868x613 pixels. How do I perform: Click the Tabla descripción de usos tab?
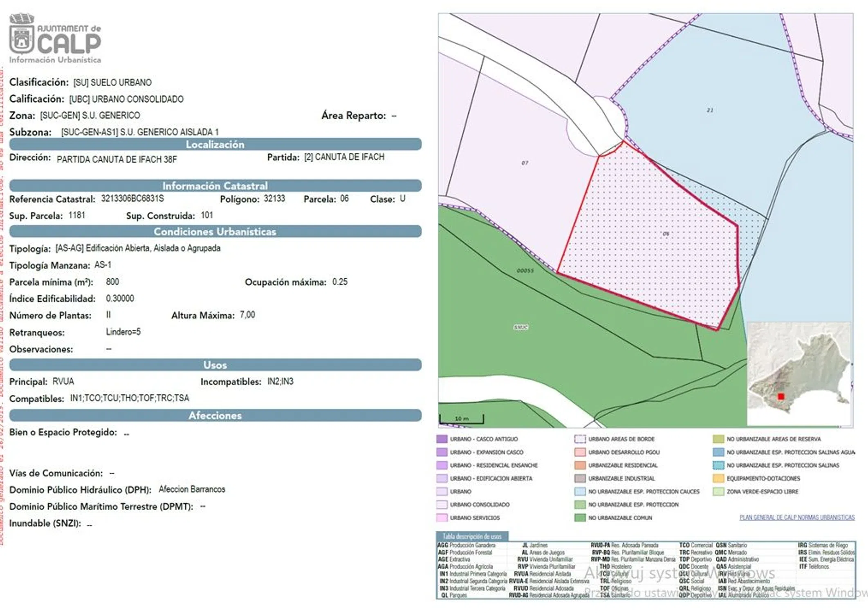472,536
